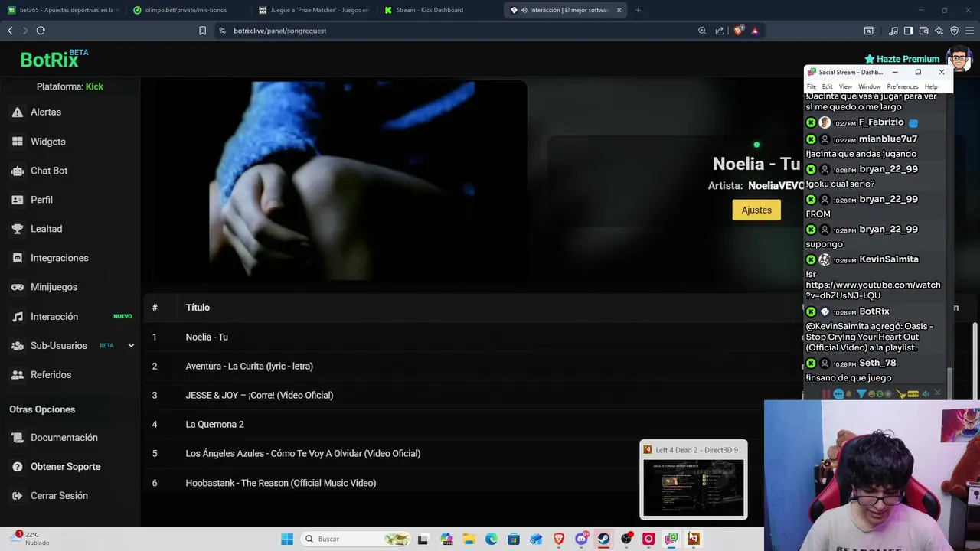The image size is (980, 551).
Task: Open View menu in Social Stream
Action: point(845,86)
